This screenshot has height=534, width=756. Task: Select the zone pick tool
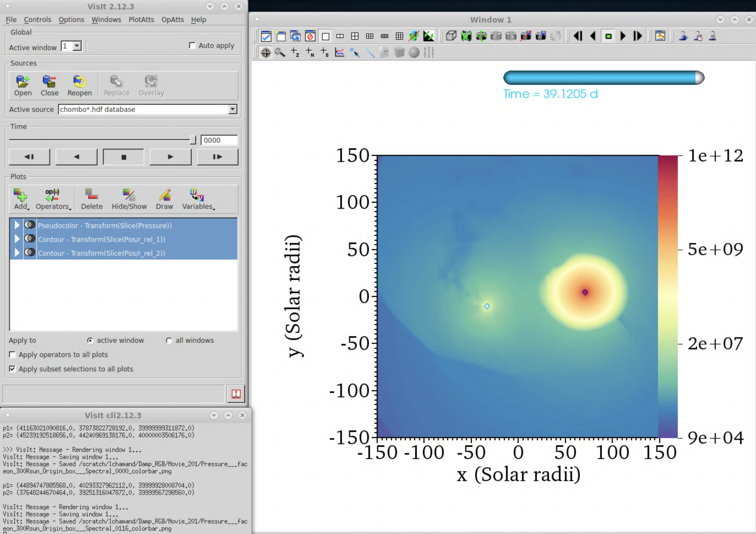click(x=295, y=52)
